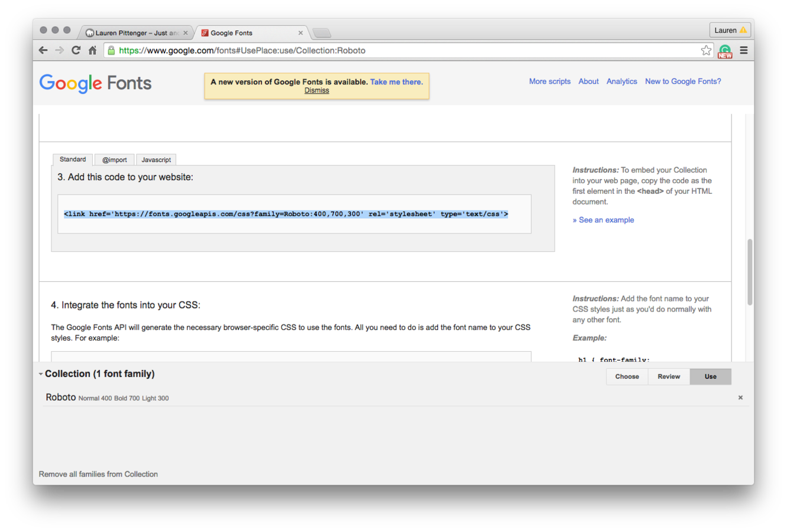Viewport: 787px width, 532px height.
Task: Select the Standard code tab
Action: pyautogui.click(x=73, y=160)
